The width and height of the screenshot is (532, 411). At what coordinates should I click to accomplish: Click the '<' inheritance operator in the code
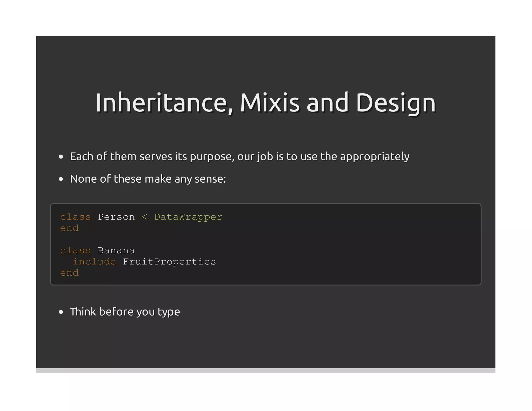(144, 217)
